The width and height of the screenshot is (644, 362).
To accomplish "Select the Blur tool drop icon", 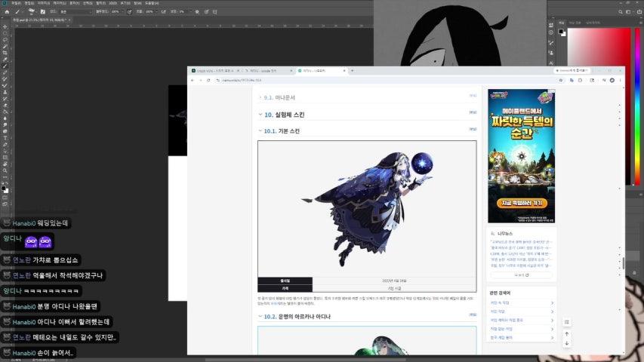I will coord(5,118).
